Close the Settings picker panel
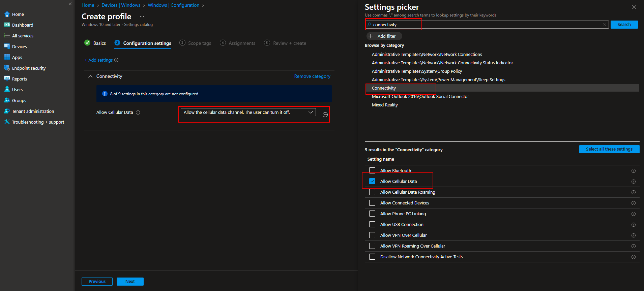Viewport: 644px width, 291px height. point(634,7)
